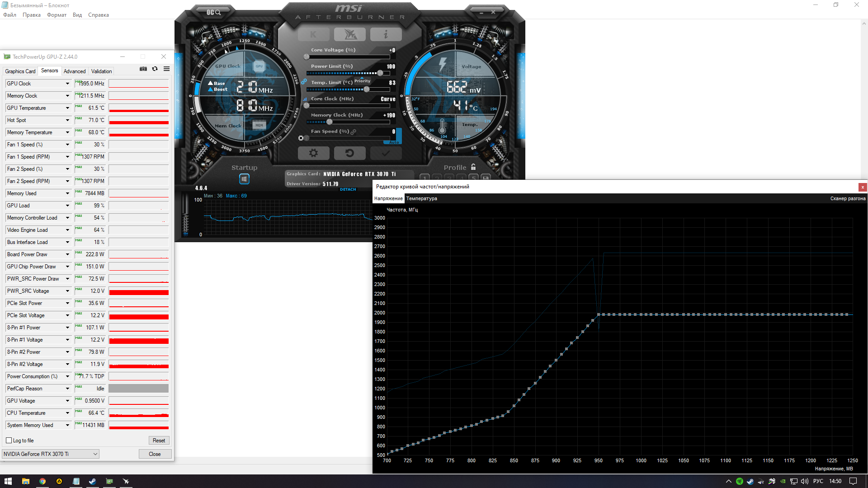The image size is (868, 488).
Task: Toggle fan speed Auto mode button
Action: click(x=394, y=142)
